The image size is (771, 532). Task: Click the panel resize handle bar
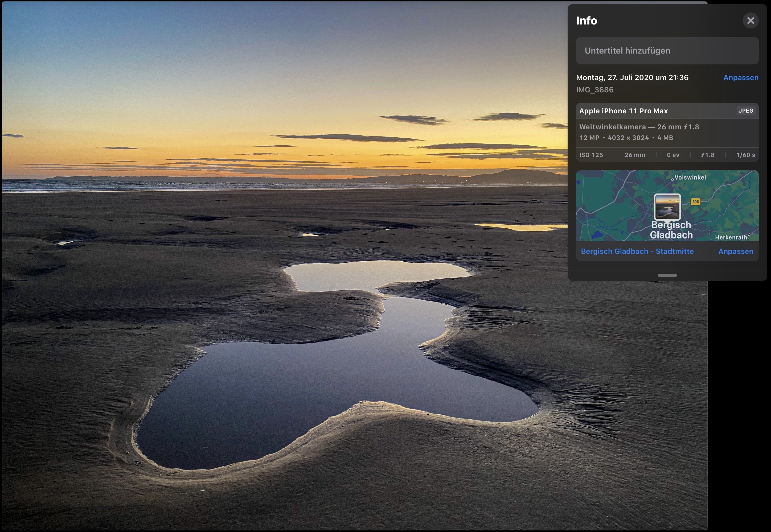point(667,275)
